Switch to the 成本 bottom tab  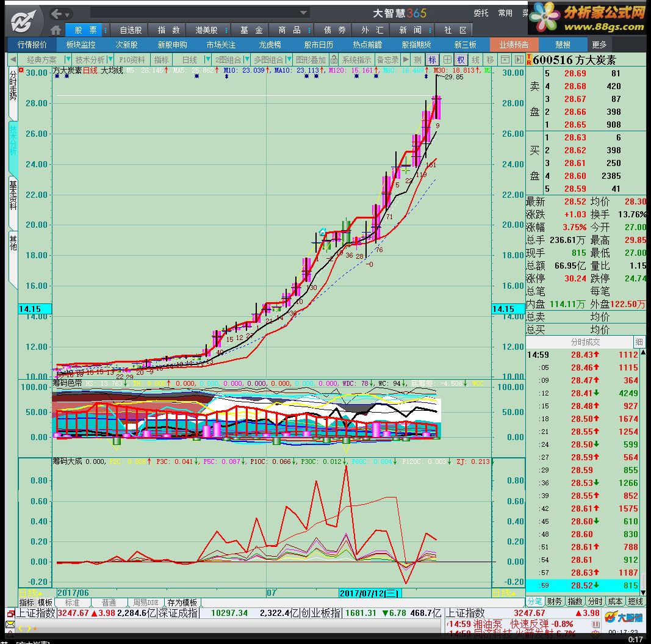(x=615, y=602)
